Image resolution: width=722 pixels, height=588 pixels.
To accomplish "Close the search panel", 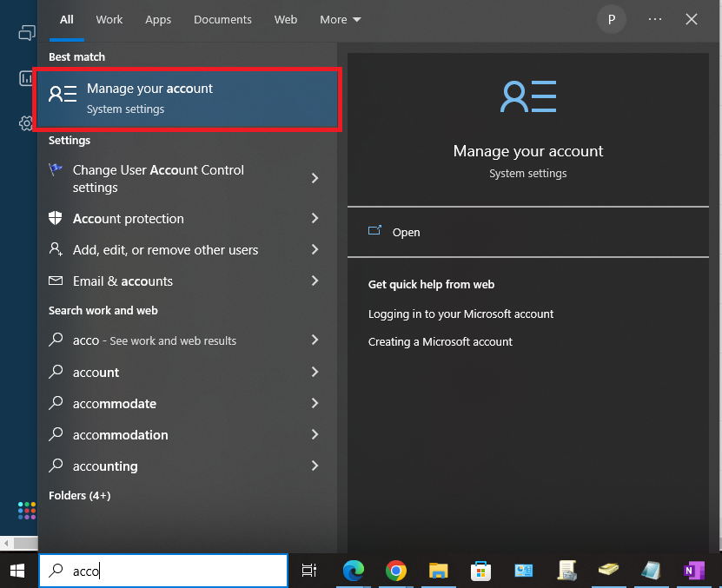I will [x=691, y=19].
